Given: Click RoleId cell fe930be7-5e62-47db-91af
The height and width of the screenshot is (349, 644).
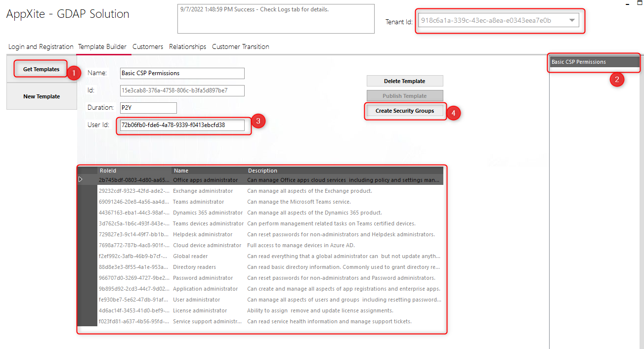Looking at the screenshot, I should 134,300.
